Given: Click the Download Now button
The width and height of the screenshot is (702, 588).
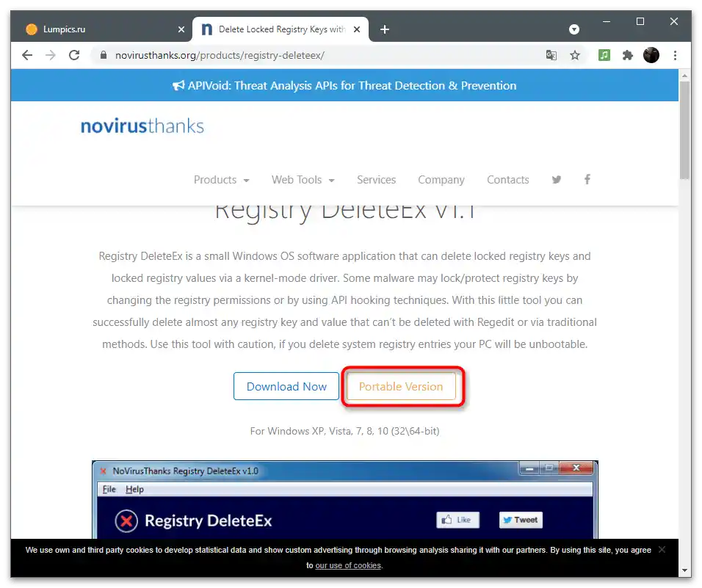Looking at the screenshot, I should (x=286, y=386).
